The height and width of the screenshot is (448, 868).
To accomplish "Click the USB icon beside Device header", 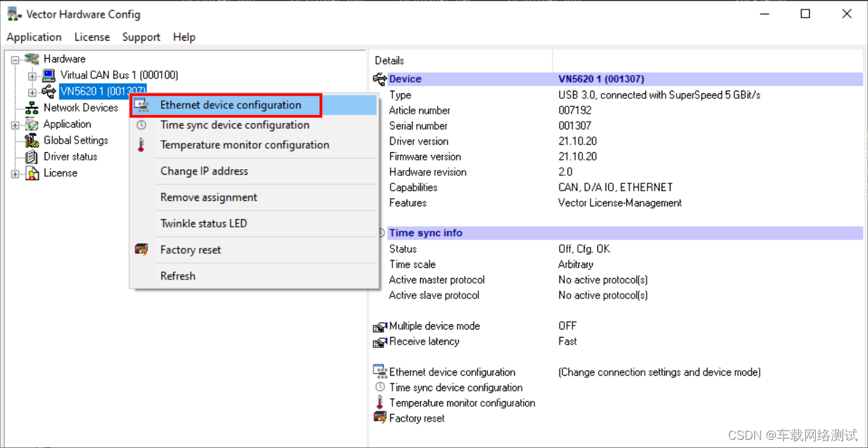I will (x=380, y=79).
